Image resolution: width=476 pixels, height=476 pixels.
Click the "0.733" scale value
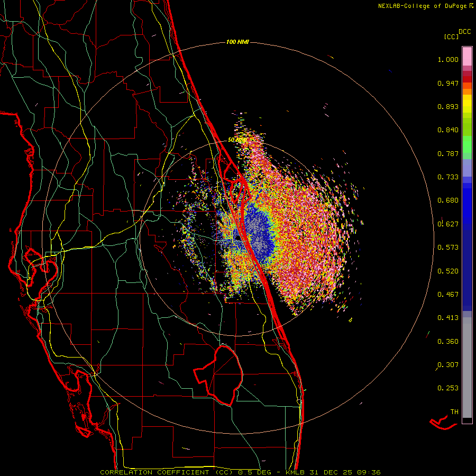tap(448, 177)
